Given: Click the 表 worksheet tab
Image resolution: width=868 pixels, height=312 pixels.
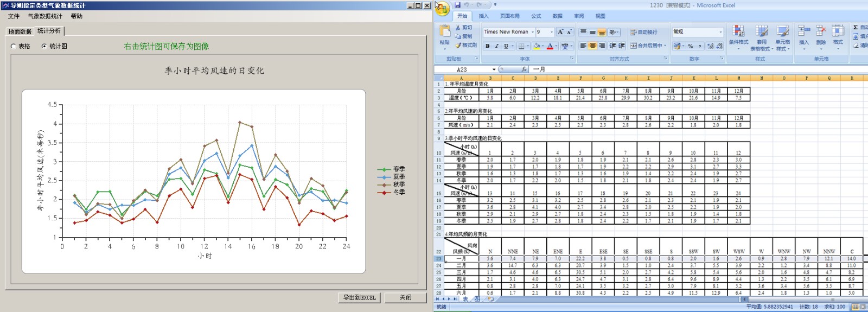Looking at the screenshot, I should [465, 299].
